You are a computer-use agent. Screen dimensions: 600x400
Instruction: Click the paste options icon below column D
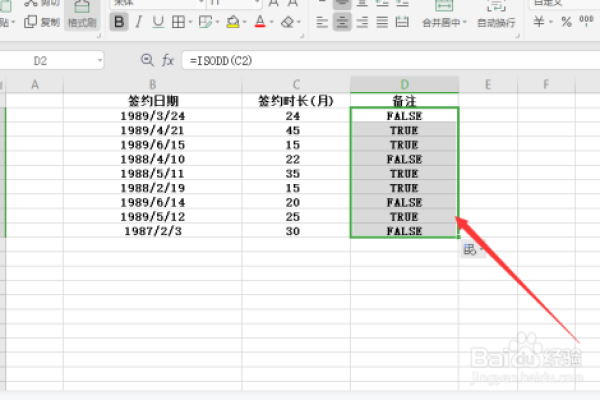click(470, 249)
